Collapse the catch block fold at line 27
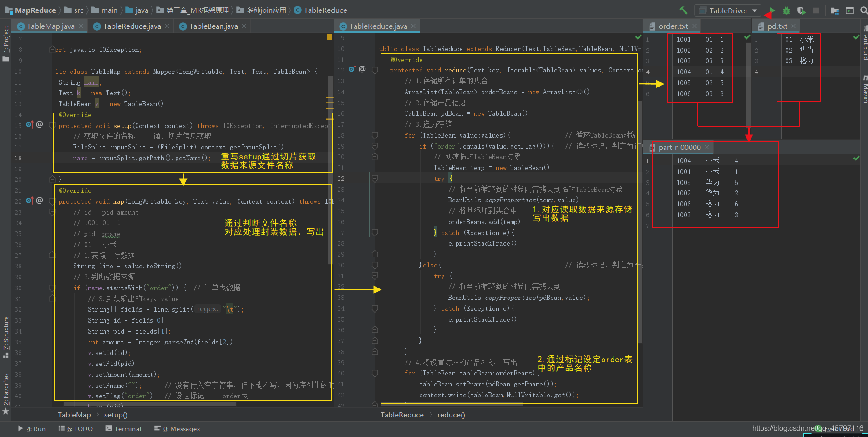Viewport: 868px width, 437px height. (375, 232)
